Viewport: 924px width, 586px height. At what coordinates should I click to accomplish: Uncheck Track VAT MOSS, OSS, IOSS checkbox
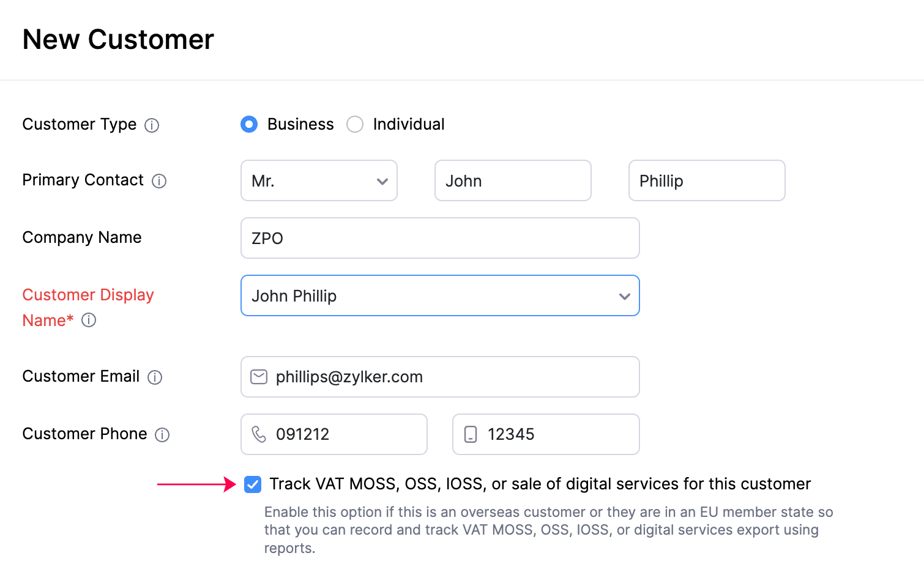point(253,484)
